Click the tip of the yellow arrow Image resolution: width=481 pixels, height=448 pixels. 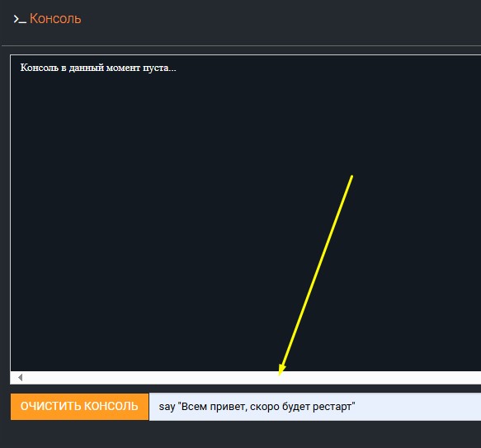point(280,375)
